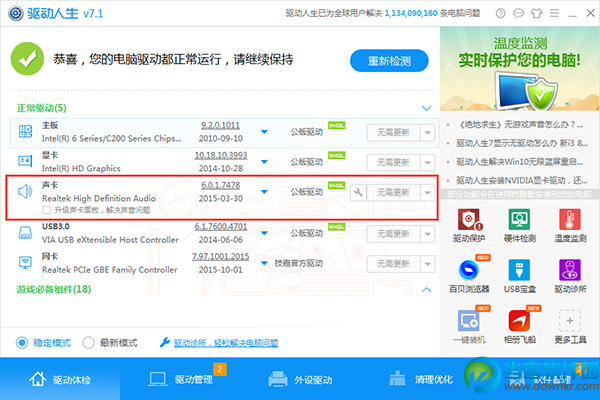Click the 声卡 speaker device icon
Image resolution: width=600 pixels, height=400 pixels.
tap(25, 191)
